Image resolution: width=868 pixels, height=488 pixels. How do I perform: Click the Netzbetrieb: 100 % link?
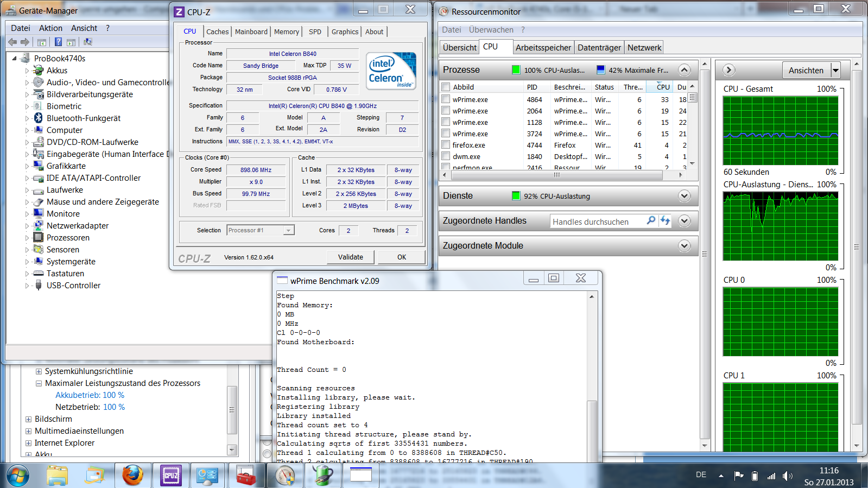tap(90, 407)
